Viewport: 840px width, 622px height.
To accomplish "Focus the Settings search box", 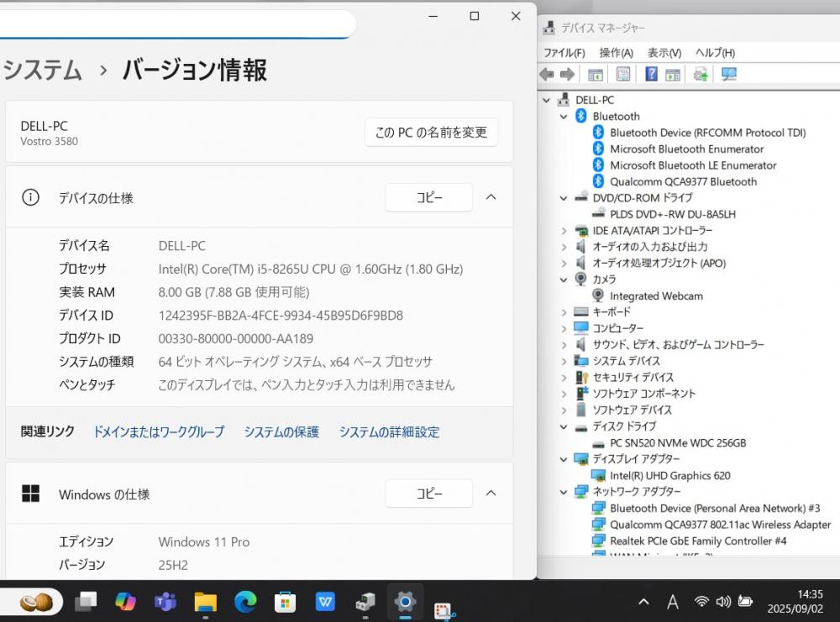I will (x=176, y=24).
